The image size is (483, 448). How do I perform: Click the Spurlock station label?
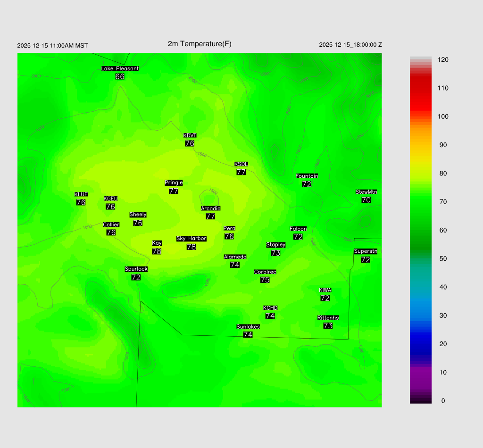pos(136,269)
